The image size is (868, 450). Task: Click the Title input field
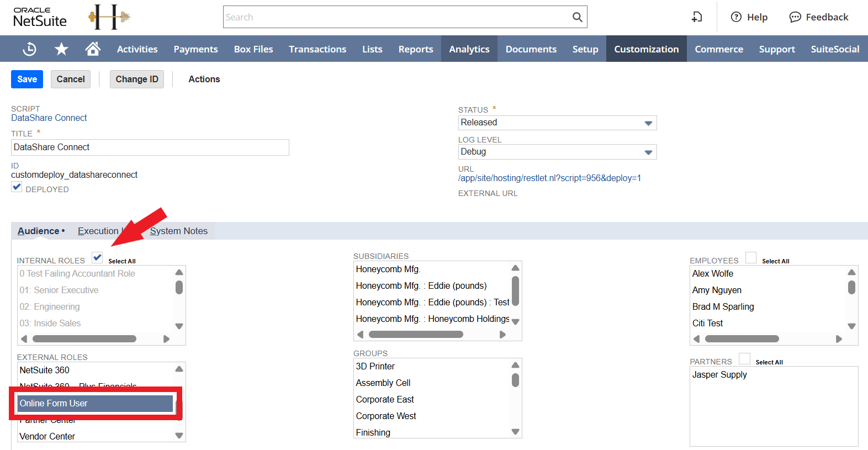click(150, 147)
